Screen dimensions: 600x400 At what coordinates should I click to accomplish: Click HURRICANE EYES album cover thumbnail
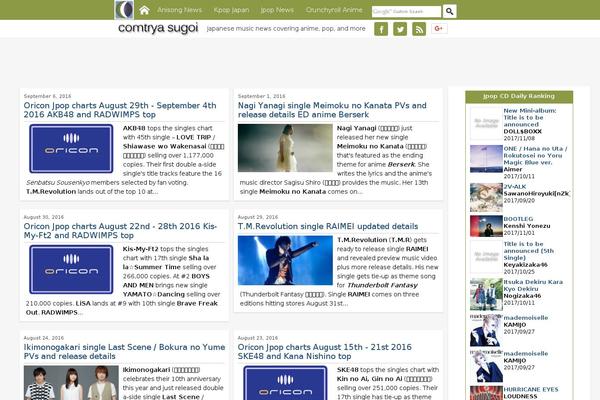[x=486, y=393]
